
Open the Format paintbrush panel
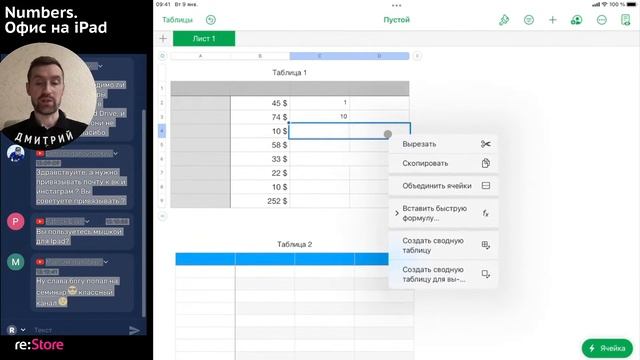[x=504, y=20]
